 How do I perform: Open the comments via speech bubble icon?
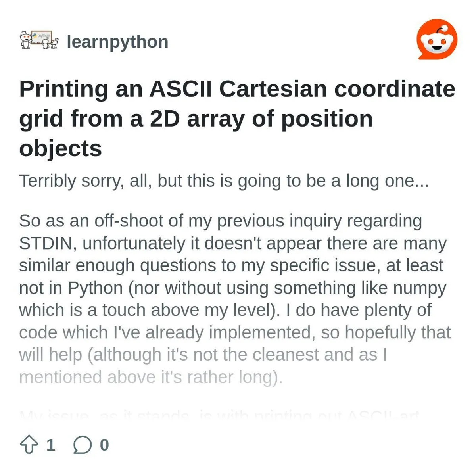[x=83, y=445]
